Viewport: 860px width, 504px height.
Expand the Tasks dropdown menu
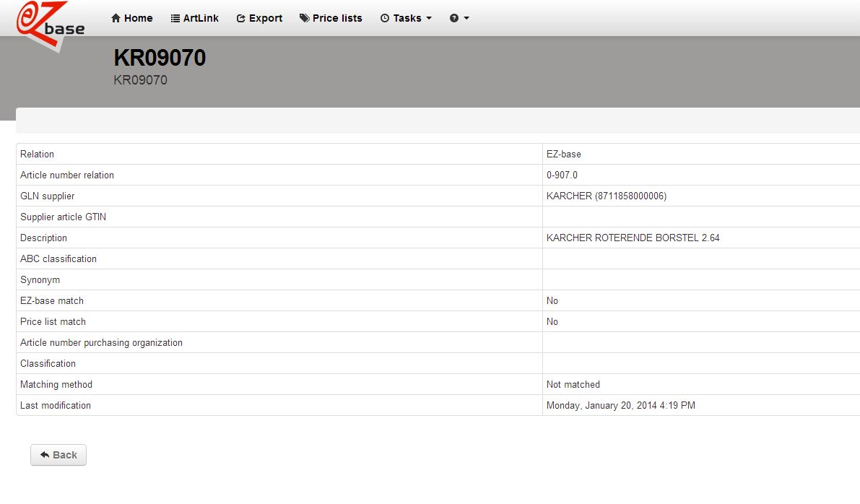[407, 18]
